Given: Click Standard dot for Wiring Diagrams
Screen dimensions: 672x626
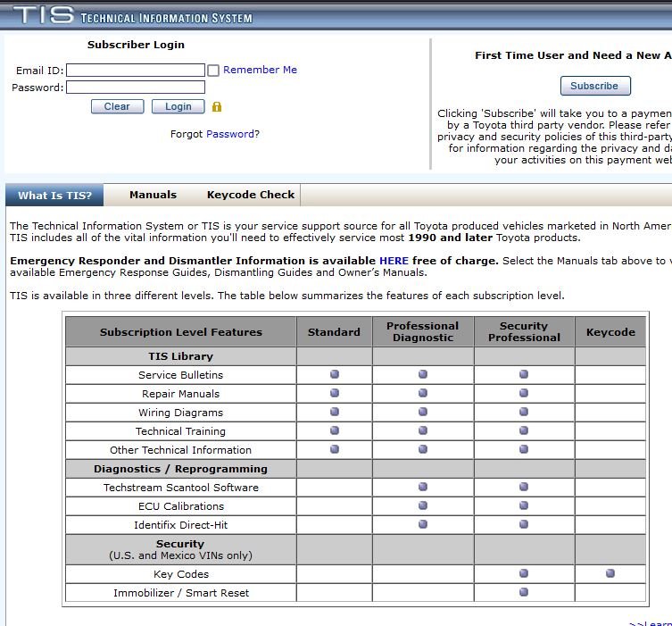Looking at the screenshot, I should coord(335,412).
